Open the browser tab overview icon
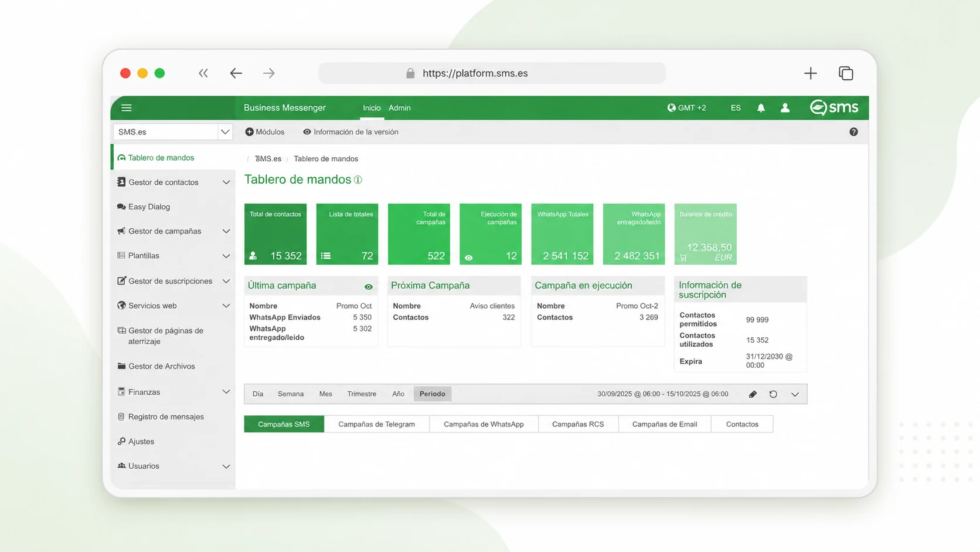980x552 pixels. coord(846,73)
